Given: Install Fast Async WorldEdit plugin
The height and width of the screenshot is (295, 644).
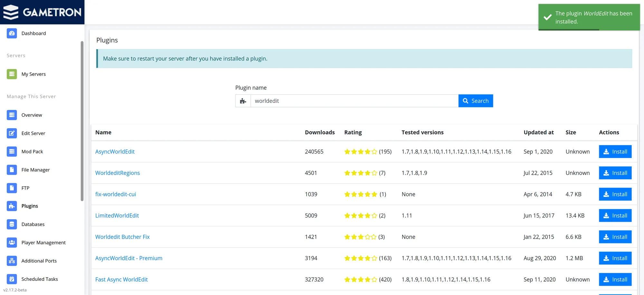Looking at the screenshot, I should click(615, 279).
